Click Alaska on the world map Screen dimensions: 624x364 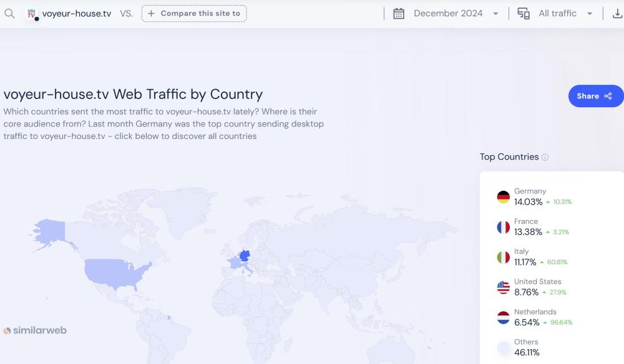[50, 232]
